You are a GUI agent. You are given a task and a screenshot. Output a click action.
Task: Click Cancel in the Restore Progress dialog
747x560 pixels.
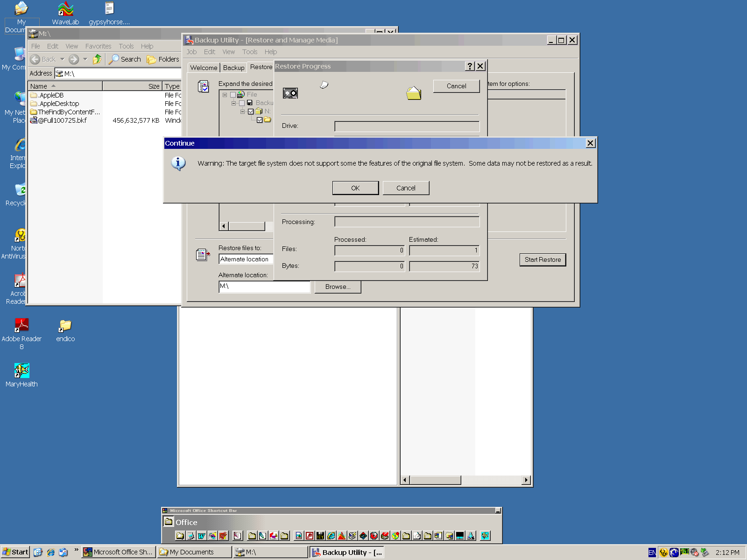coord(456,86)
